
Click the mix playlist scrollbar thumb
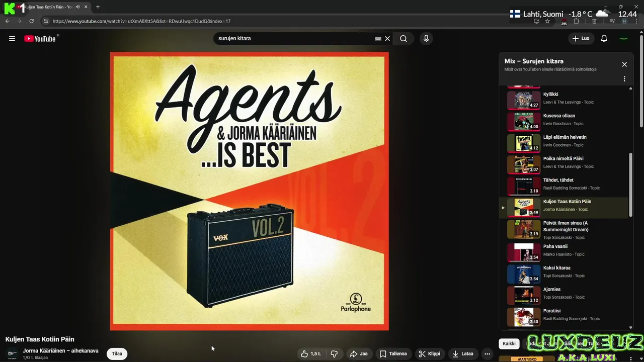tap(631, 185)
